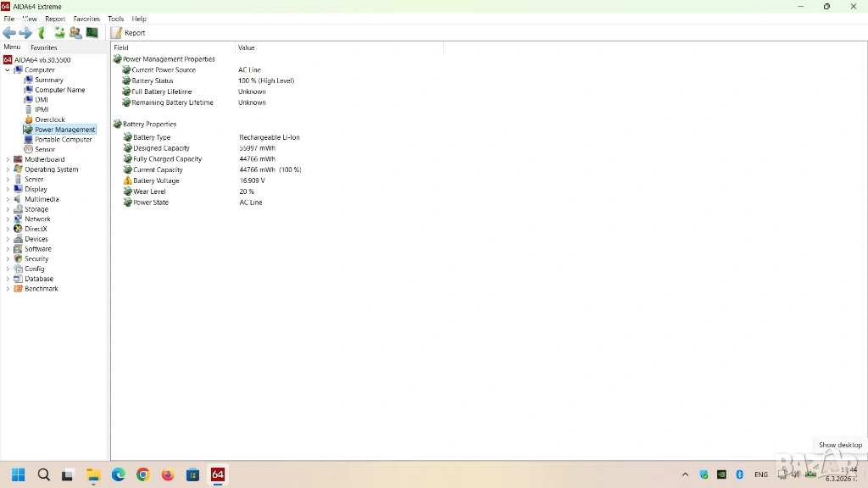868x488 pixels.
Task: Select the Overclock tree item
Action: click(49, 119)
